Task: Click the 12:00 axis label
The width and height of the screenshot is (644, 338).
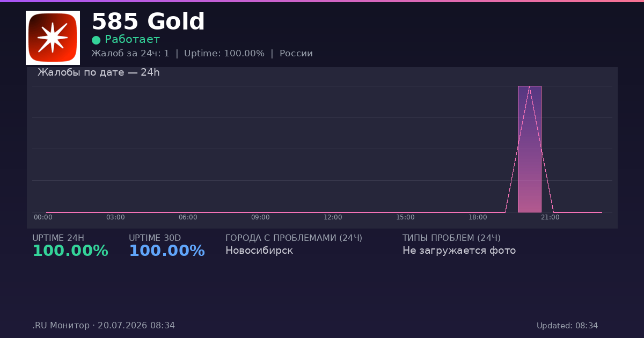Action: point(333,217)
